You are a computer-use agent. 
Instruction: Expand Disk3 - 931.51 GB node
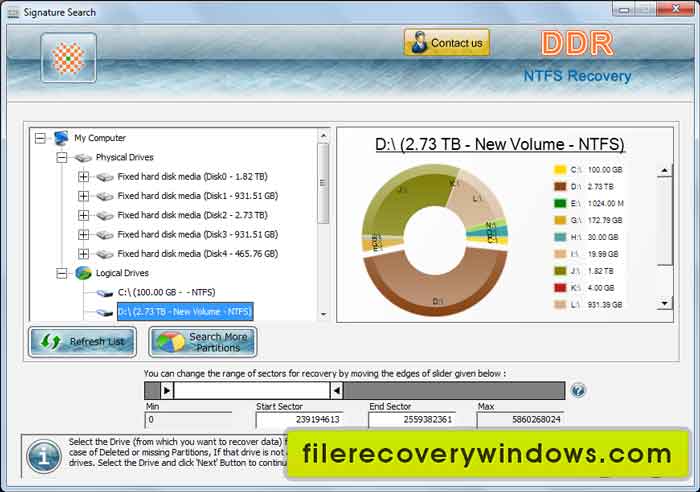(83, 234)
